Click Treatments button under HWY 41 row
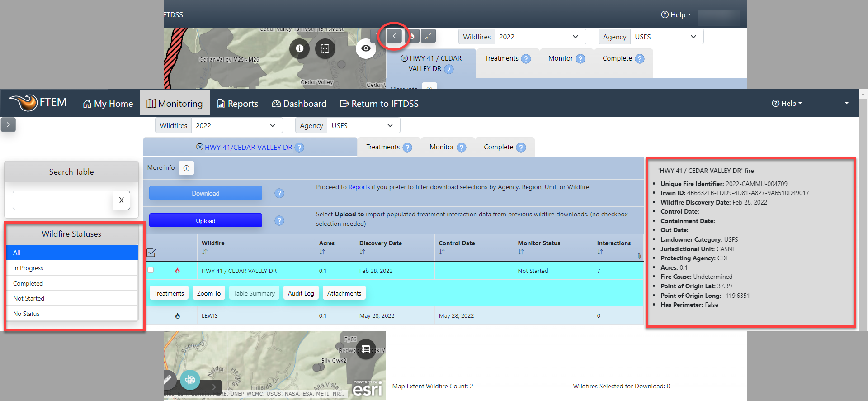 coord(169,293)
